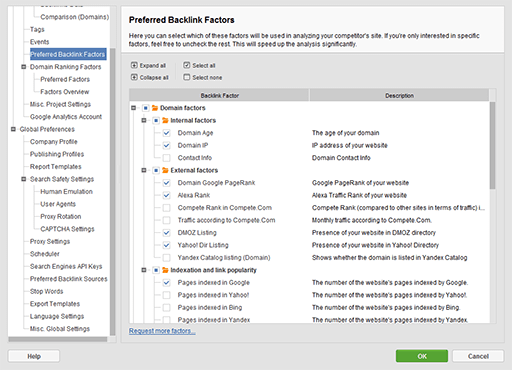The height and width of the screenshot is (370, 512).
Task: Click the Description column header
Action: 399,95
